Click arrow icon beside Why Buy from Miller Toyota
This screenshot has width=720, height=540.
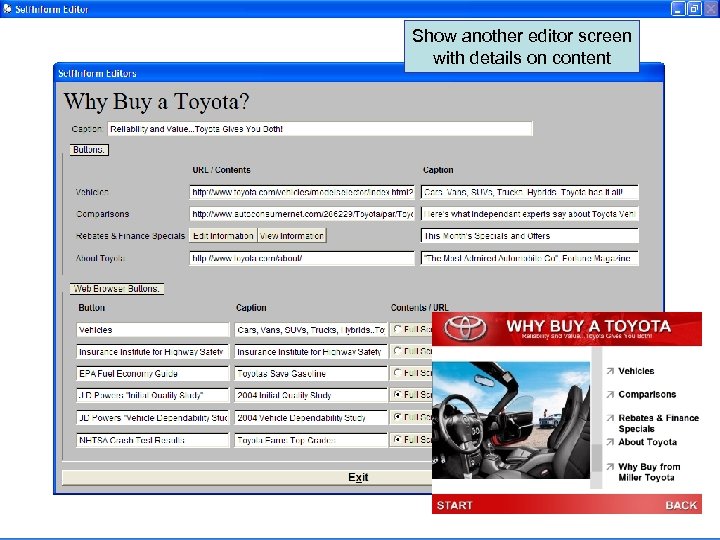click(x=610, y=467)
